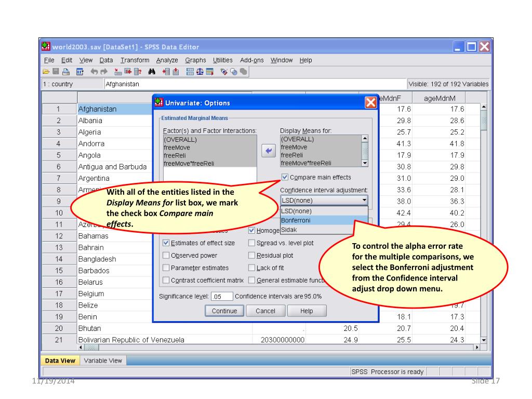Image resolution: width=532 pixels, height=399 pixels.
Task: Click the Save file toolbar icon
Action: coord(56,71)
